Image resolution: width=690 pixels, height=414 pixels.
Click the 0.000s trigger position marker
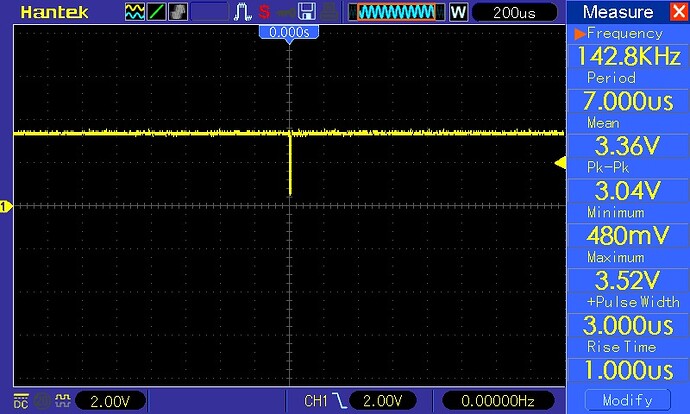(289, 33)
